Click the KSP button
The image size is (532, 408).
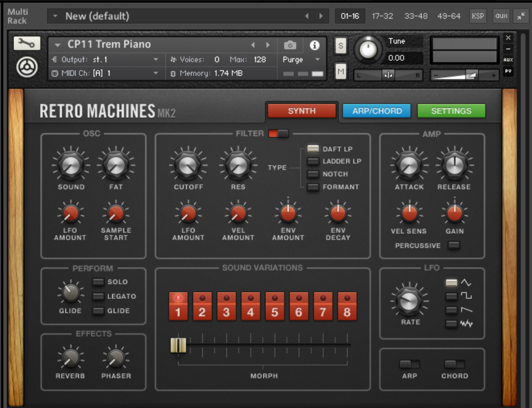478,16
